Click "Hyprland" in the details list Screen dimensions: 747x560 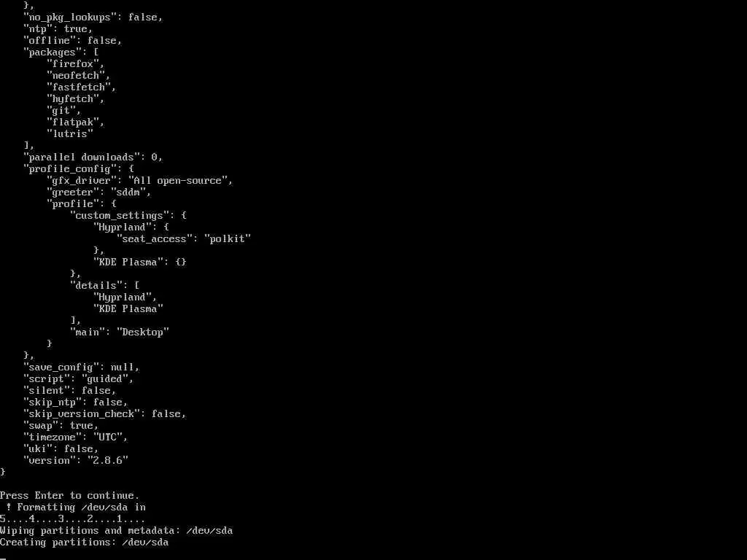click(x=125, y=297)
